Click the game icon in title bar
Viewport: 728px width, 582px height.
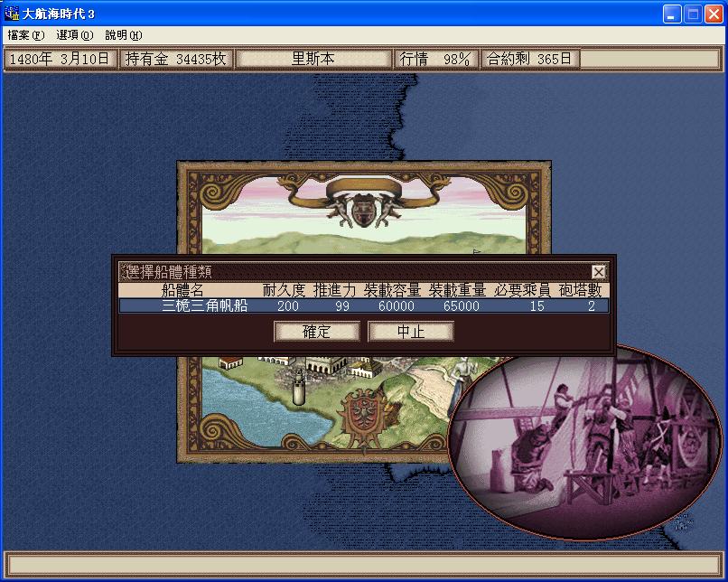[11, 14]
